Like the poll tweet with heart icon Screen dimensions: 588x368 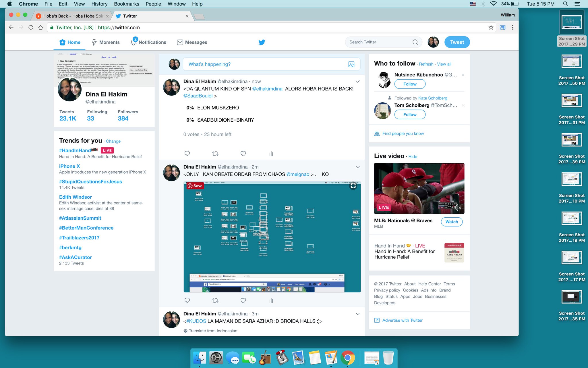[243, 154]
